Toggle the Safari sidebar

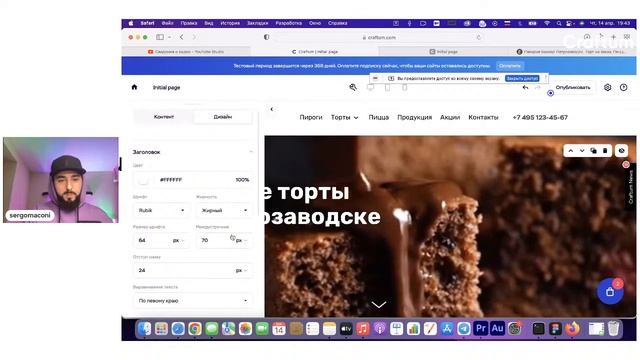click(160, 37)
